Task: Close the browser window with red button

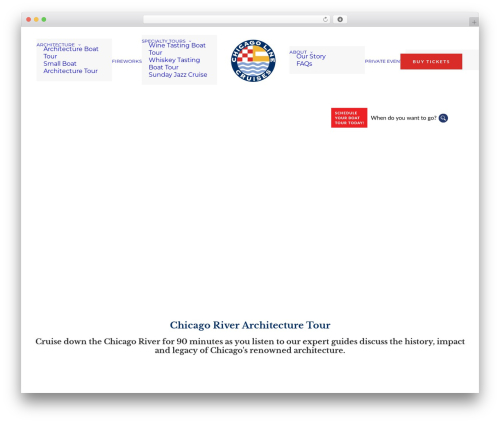Action: [x=29, y=20]
